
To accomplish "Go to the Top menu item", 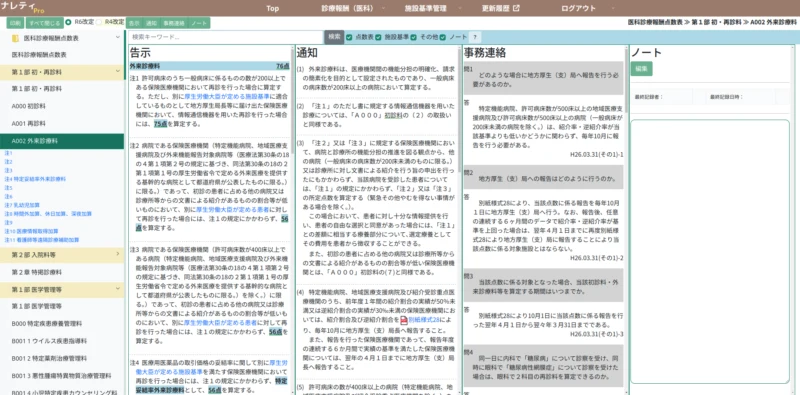I will 272,8.
